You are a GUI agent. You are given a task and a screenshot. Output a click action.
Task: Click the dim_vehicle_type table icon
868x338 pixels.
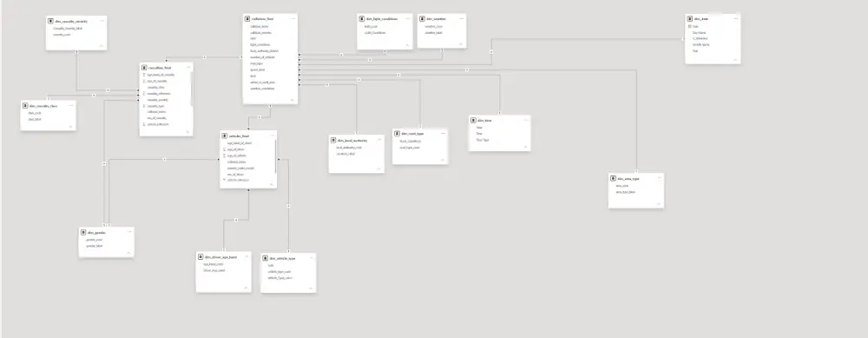[x=265, y=259]
